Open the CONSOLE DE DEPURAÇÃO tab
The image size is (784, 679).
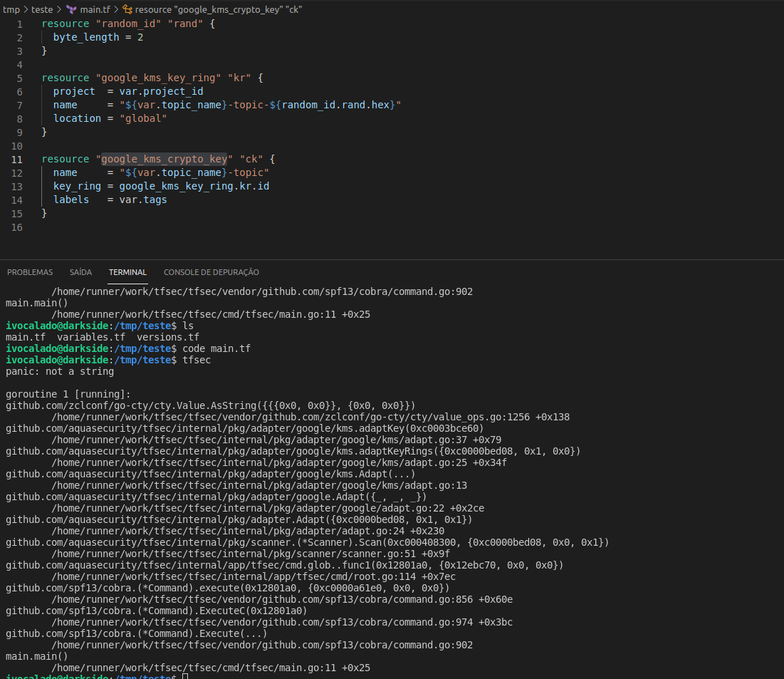(211, 272)
